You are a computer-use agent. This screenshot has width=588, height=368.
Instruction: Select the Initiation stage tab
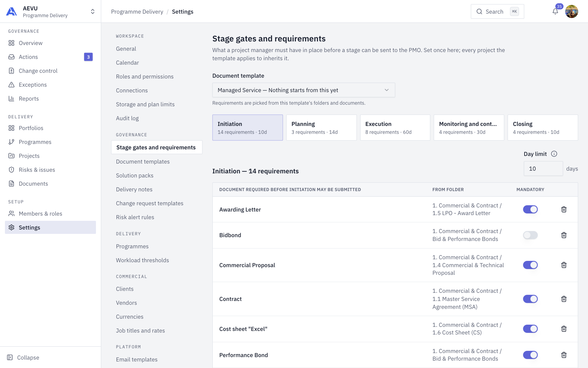247,128
